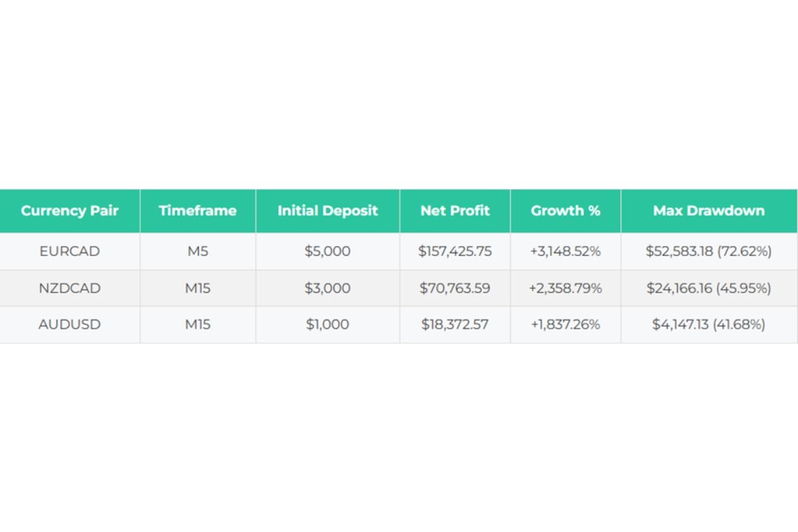Image resolution: width=798 pixels, height=532 pixels.
Task: Click the Growth % column header
Action: click(565, 211)
